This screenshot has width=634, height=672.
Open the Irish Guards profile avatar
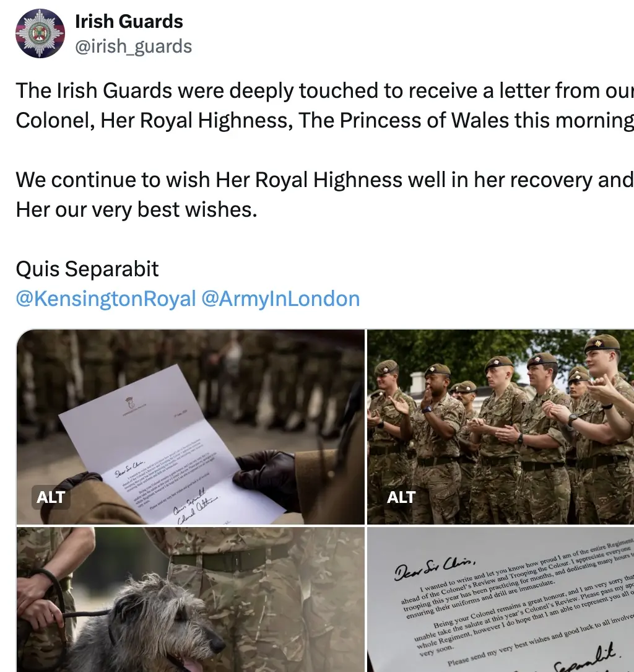[40, 33]
